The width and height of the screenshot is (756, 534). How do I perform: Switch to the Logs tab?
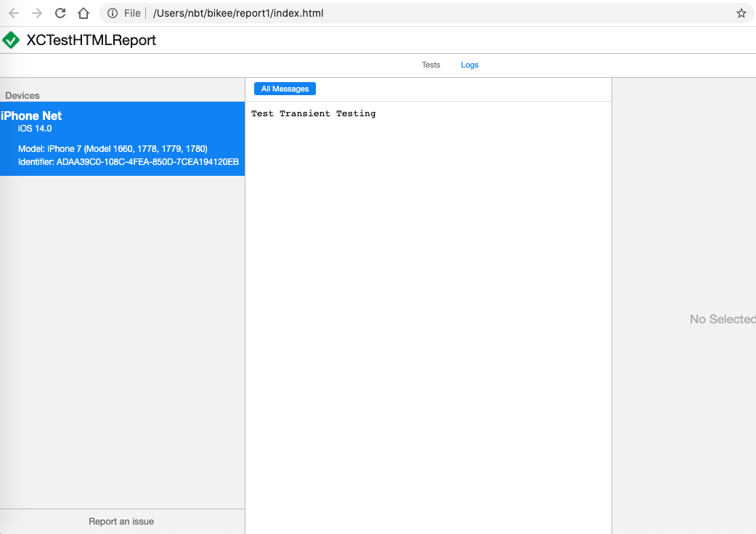pyautogui.click(x=469, y=65)
